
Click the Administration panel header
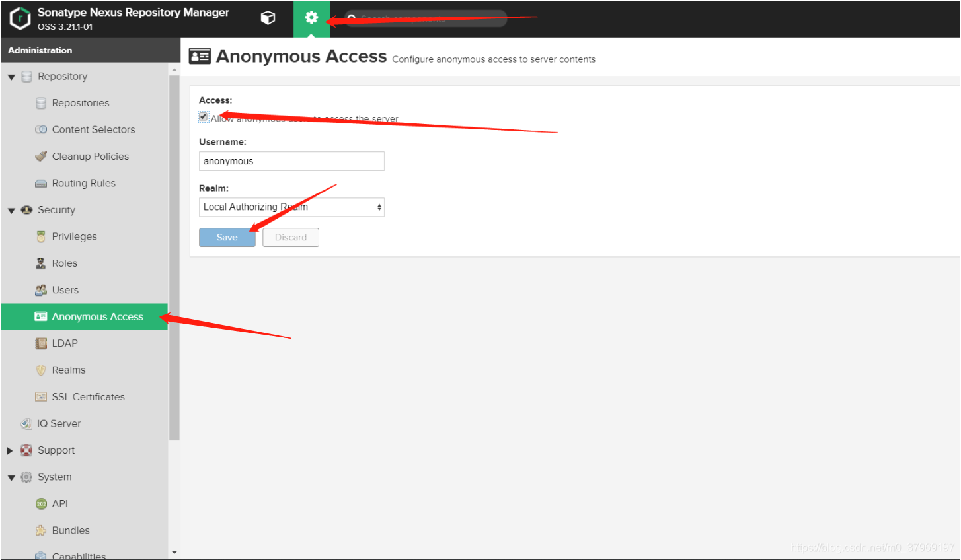91,50
